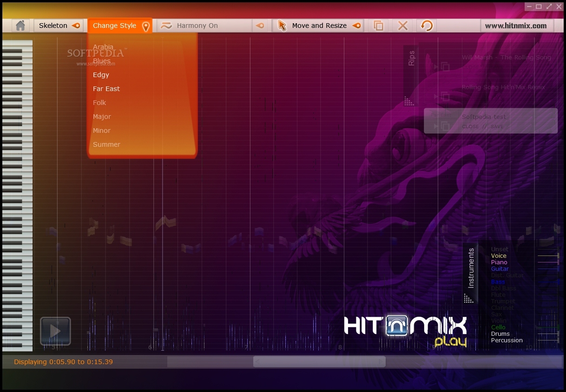Select the Cello instrument
The height and width of the screenshot is (392, 566).
[x=498, y=327]
